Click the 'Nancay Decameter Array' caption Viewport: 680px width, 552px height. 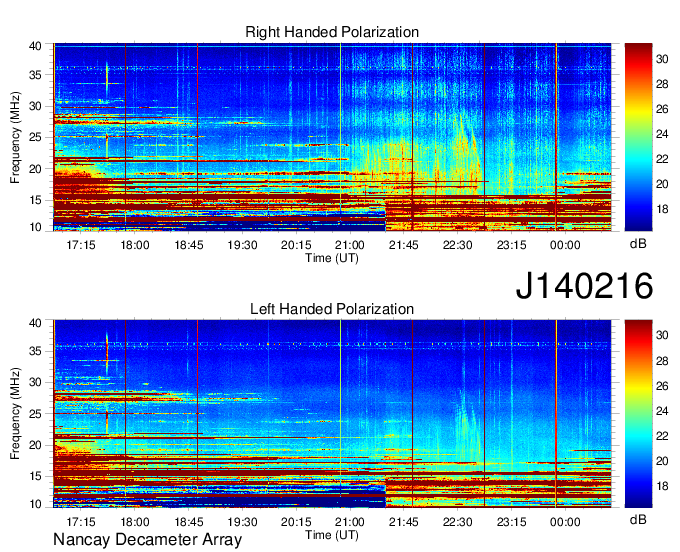coord(147,539)
